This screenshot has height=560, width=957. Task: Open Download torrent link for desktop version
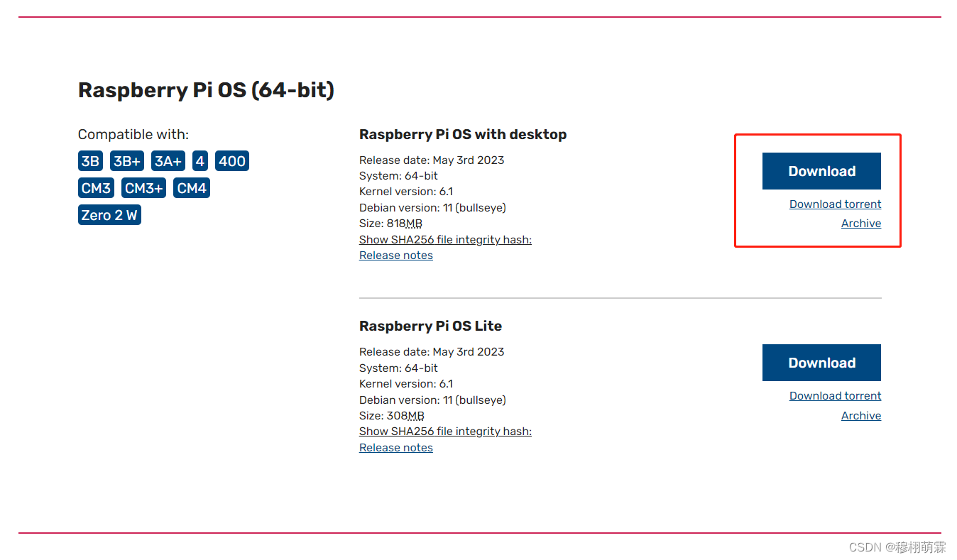click(835, 204)
